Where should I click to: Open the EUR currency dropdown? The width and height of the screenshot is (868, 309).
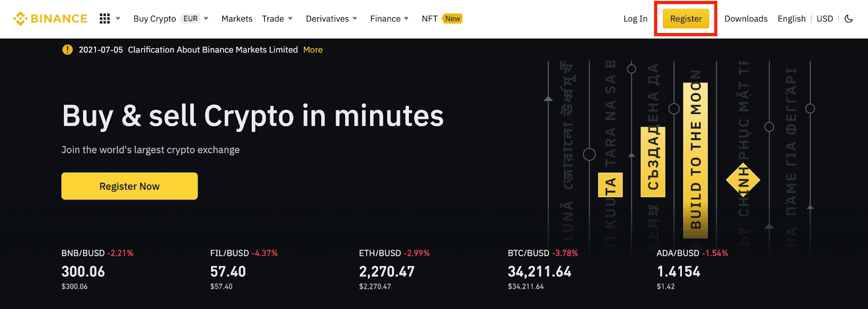point(196,18)
